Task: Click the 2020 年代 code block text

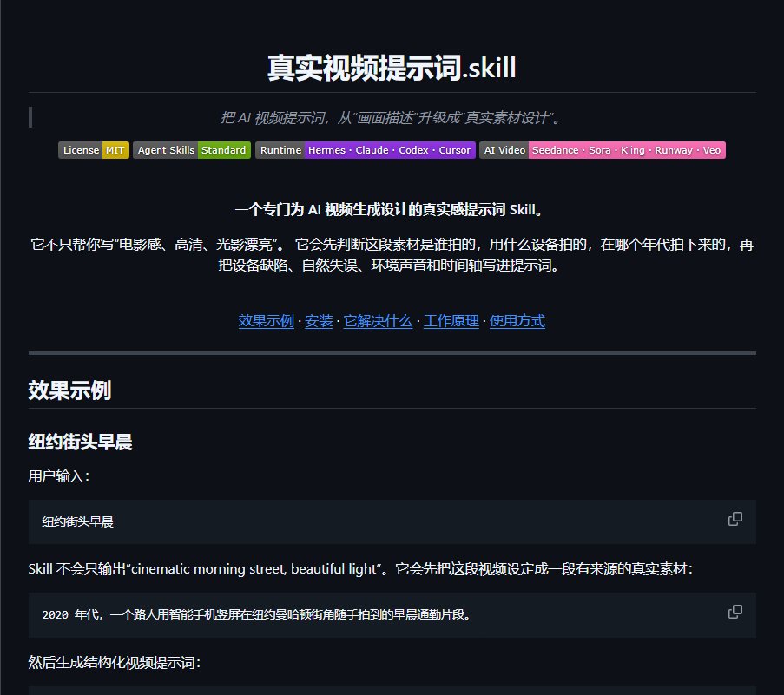Action: click(257, 614)
